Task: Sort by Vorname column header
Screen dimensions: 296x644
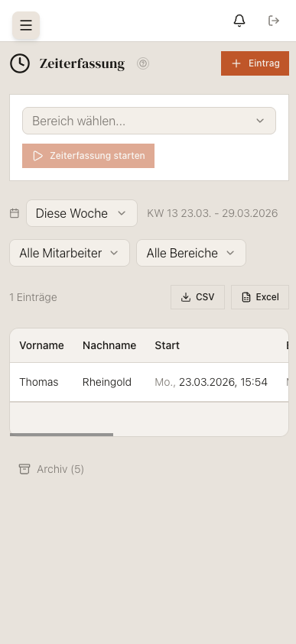Action: pos(41,345)
